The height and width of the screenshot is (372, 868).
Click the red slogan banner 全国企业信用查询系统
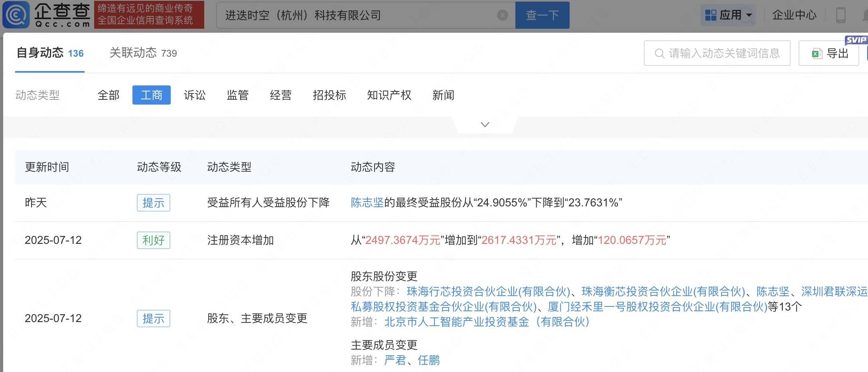click(149, 15)
